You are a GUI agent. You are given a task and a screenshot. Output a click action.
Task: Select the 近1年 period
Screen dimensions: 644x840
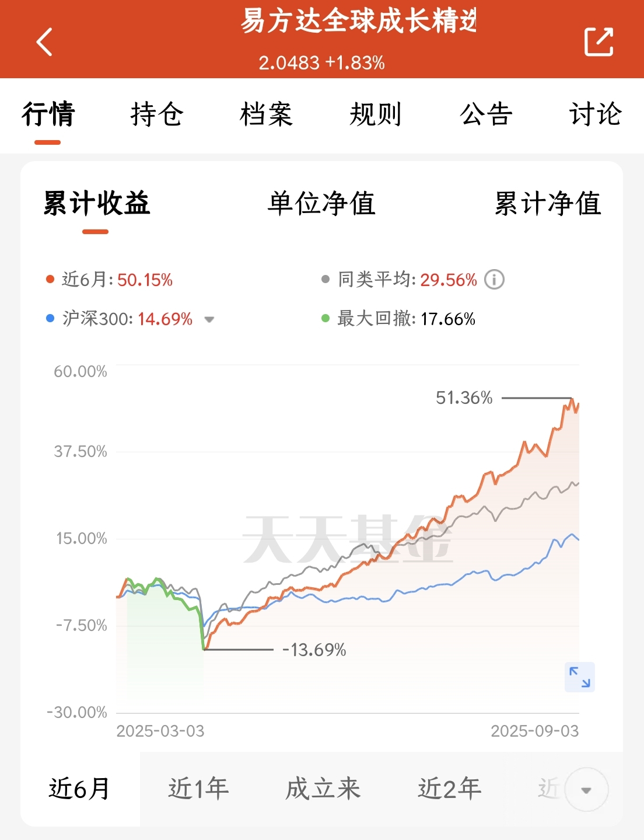(198, 789)
